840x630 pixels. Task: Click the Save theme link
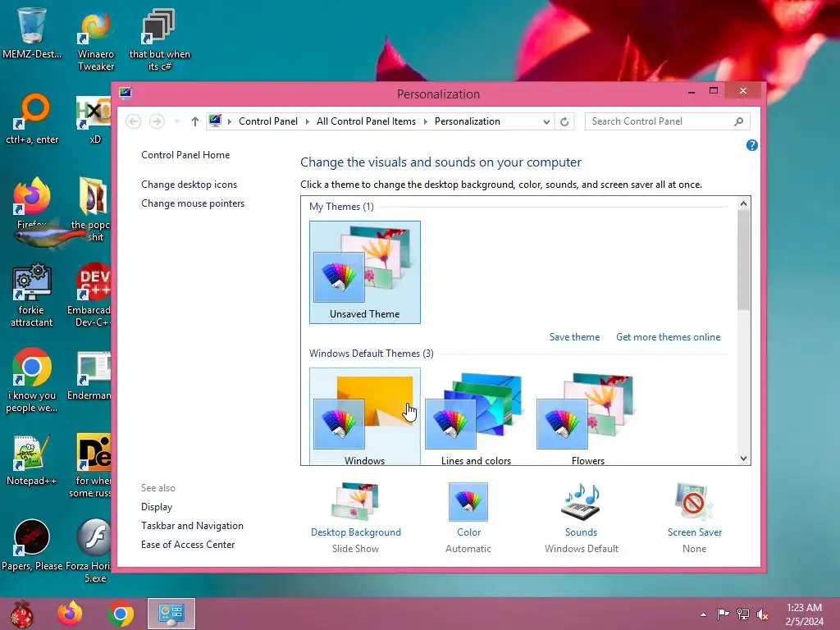(574, 337)
